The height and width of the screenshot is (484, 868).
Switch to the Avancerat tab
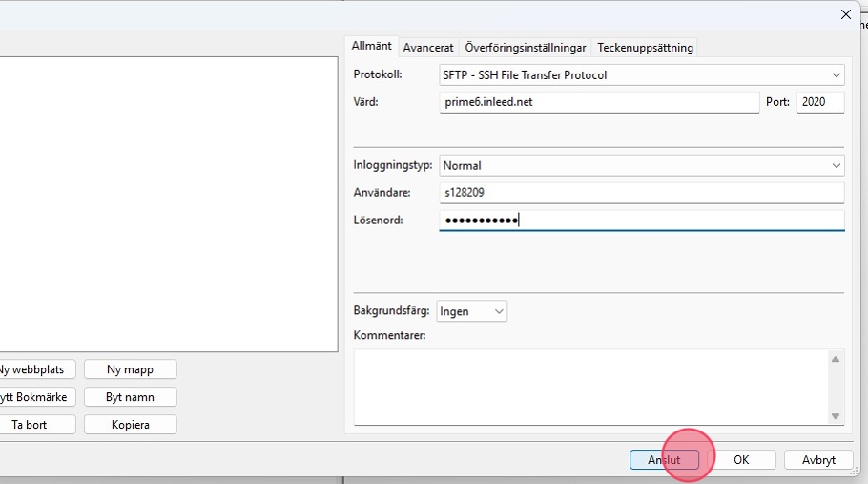(x=427, y=48)
